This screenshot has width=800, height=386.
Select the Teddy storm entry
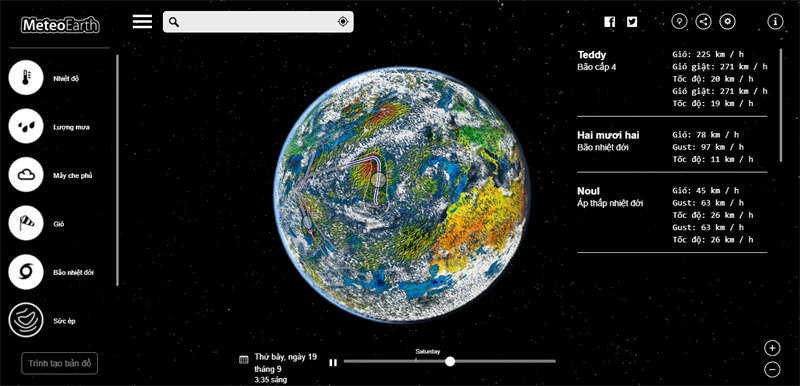coord(672,79)
